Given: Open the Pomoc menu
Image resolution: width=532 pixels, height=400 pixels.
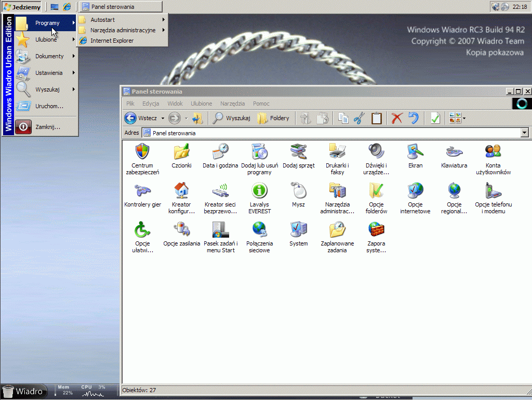Looking at the screenshot, I should 261,104.
